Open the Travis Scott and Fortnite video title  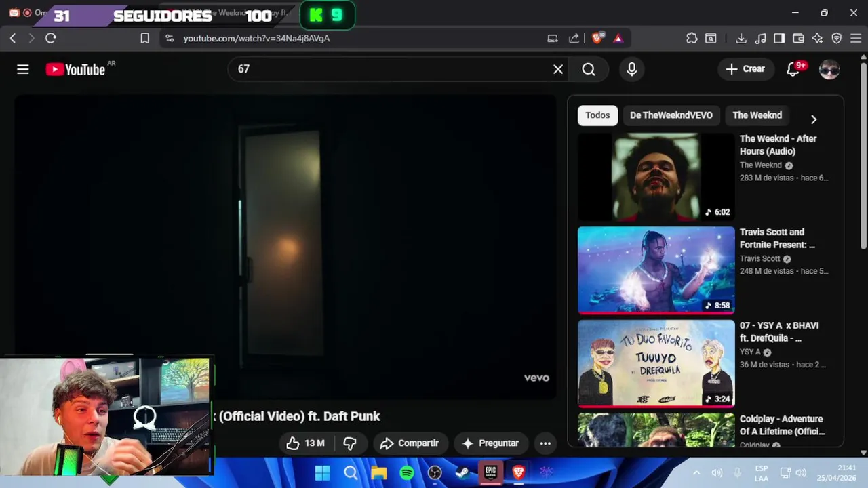tap(777, 239)
